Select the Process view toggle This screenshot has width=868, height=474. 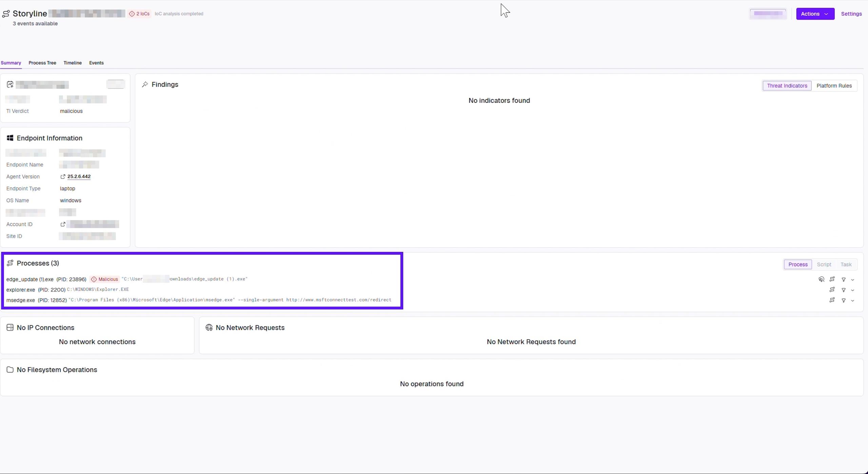pos(798,264)
